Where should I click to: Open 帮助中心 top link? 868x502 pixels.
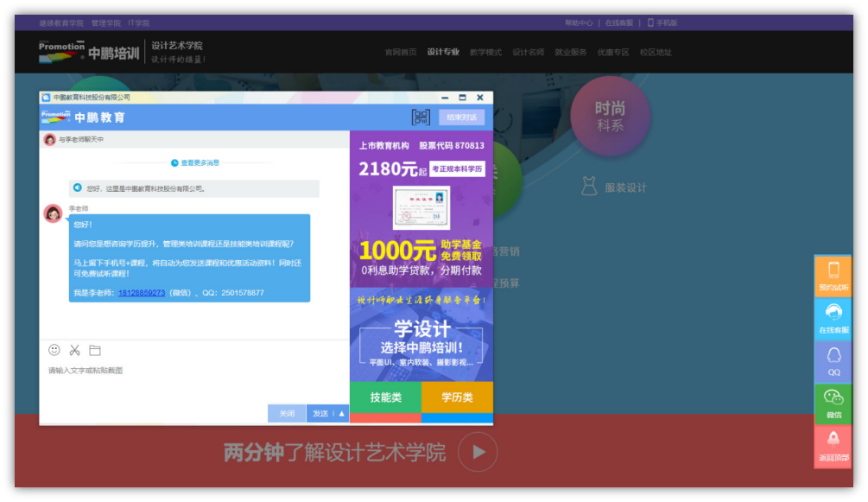coord(579,22)
